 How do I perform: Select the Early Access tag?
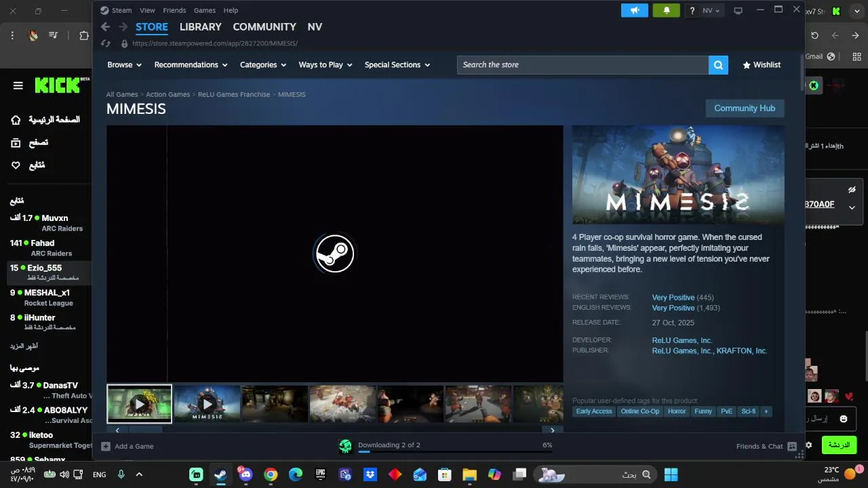tap(594, 411)
